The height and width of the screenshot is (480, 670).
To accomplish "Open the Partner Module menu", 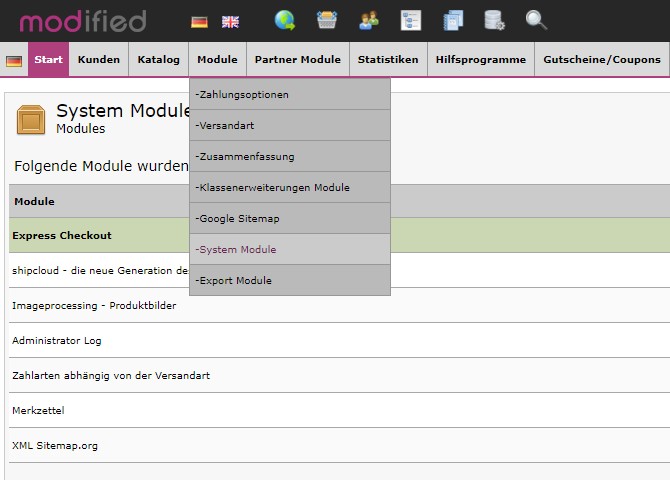I will 298,59.
